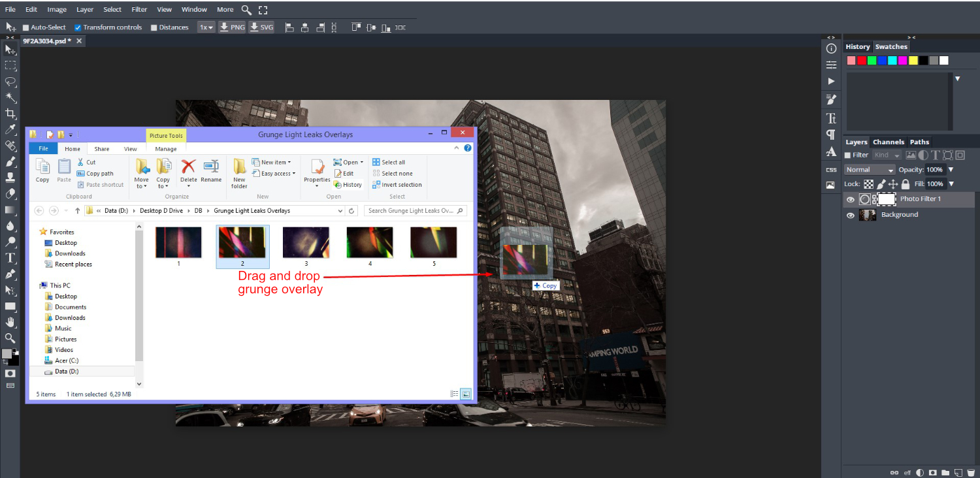This screenshot has width=980, height=478.
Task: Open the Normal blend mode dropdown
Action: pyautogui.click(x=869, y=170)
